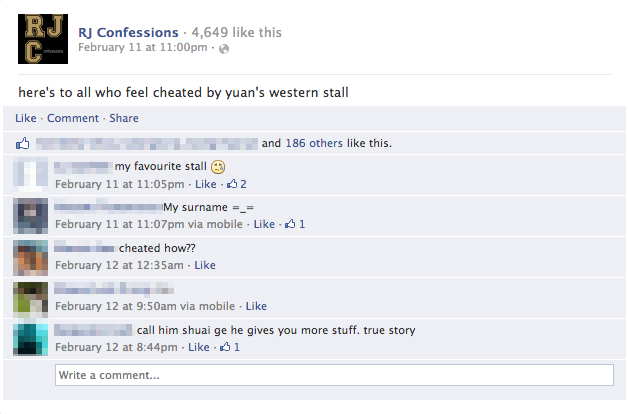This screenshot has width=628, height=414.
Task: Click avatar of 'My surname' commenter
Action: (x=31, y=215)
